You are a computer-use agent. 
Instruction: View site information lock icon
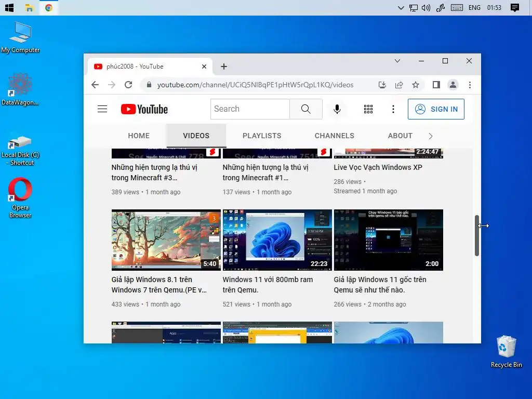pos(149,85)
